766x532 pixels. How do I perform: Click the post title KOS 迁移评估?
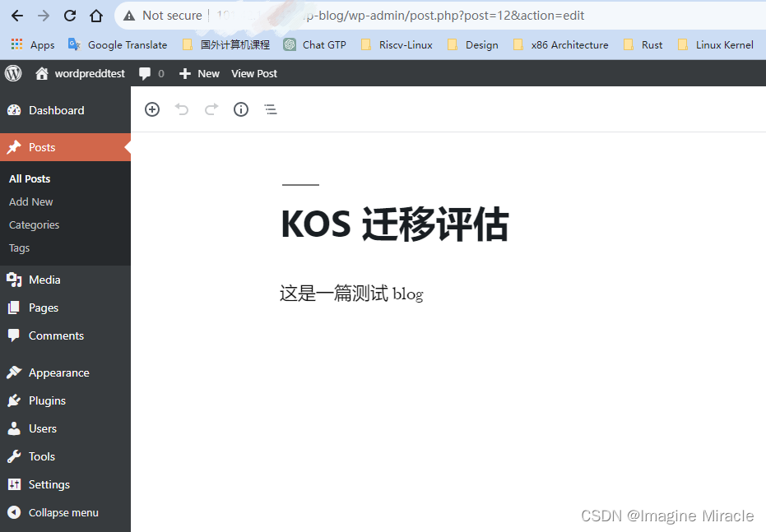point(395,224)
